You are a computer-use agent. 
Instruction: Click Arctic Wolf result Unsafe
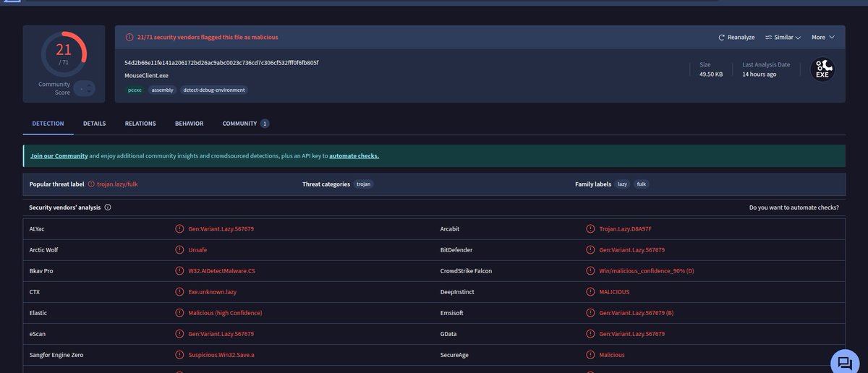coord(197,250)
